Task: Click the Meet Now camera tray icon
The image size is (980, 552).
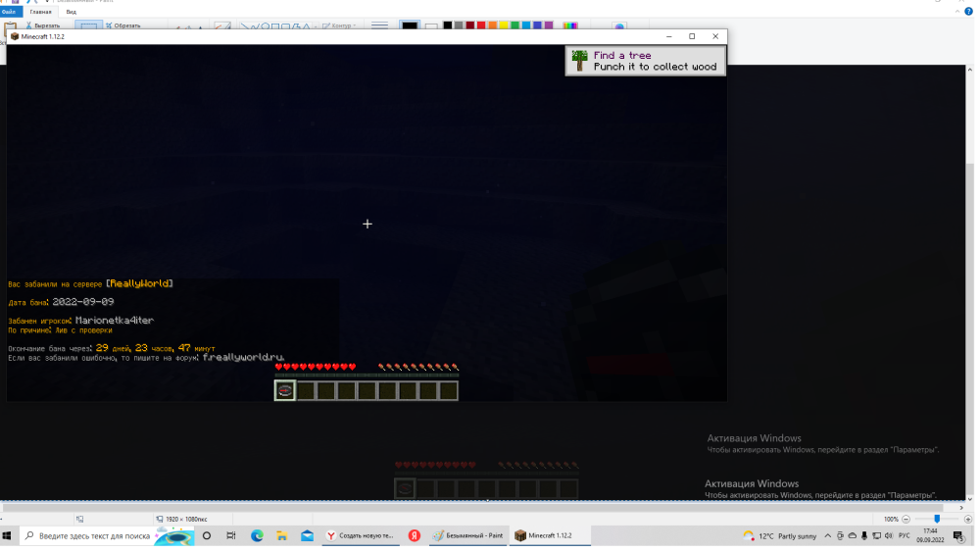Action: 841,535
